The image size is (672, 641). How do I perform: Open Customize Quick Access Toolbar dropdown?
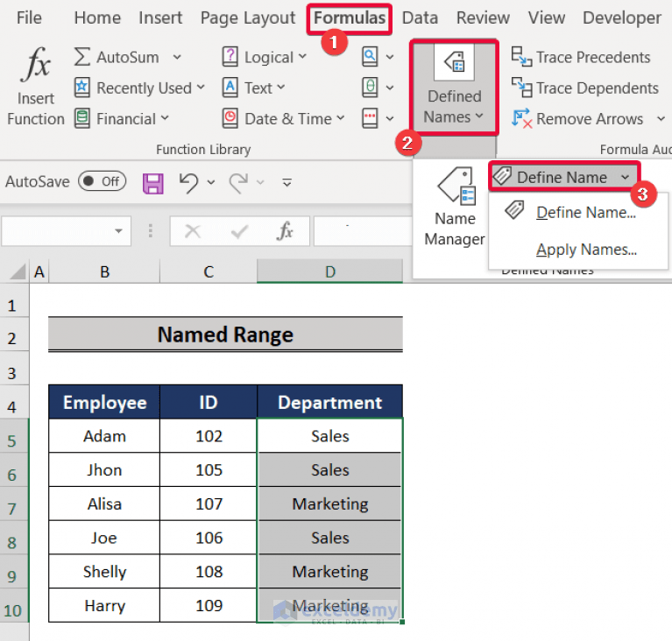[287, 182]
